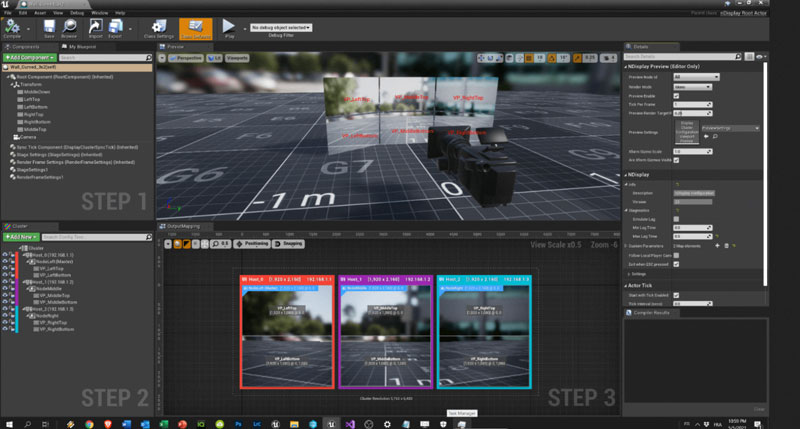Hide VP_LeftTop viewport using eye icon
800x429 pixels.
click(7, 269)
